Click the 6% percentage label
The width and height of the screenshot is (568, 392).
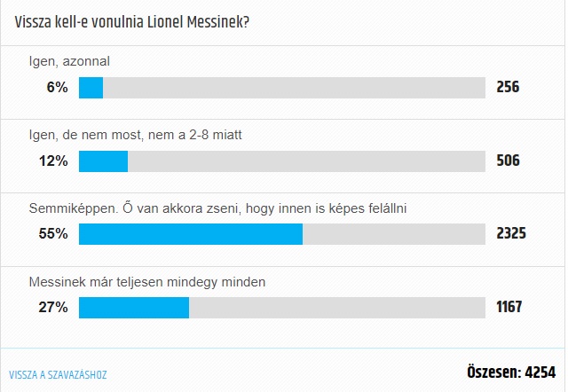(57, 88)
